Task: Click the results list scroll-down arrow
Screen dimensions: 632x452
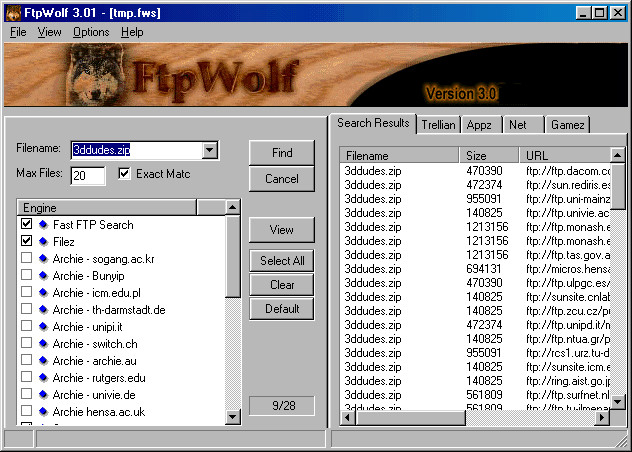Action: tap(617, 402)
